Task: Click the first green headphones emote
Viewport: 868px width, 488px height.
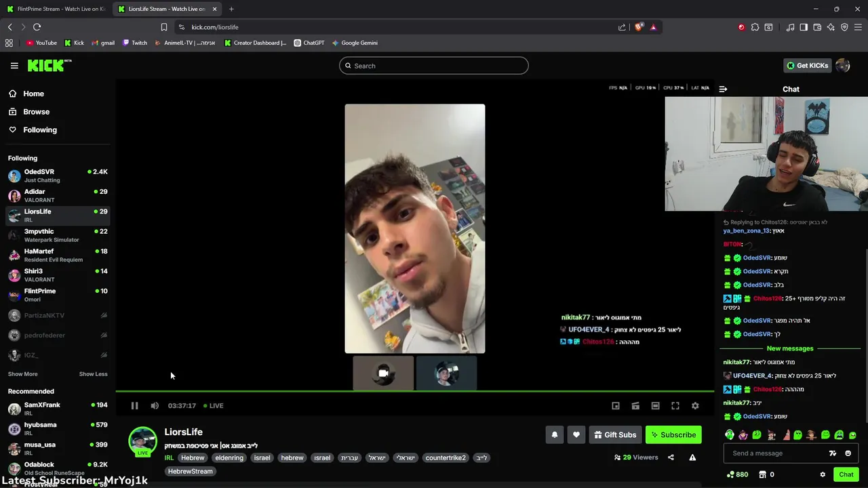Action: (730, 435)
